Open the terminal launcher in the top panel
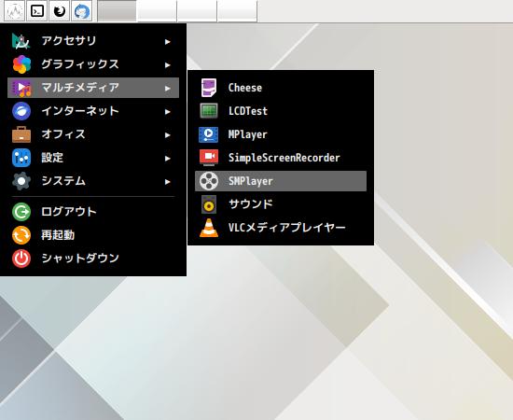513x420 pixels. [x=37, y=11]
